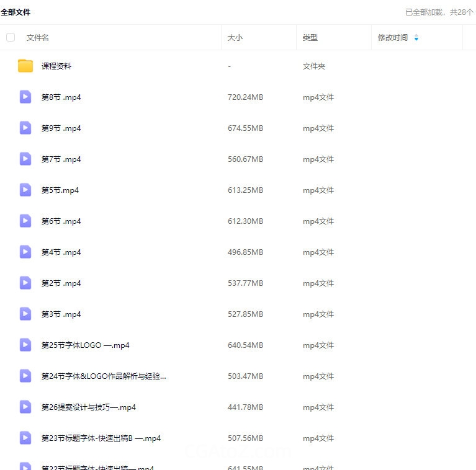Open 第24节字体&LOGO作品解析与经验 video name
Screen dimensions: 476x470
[104, 376]
